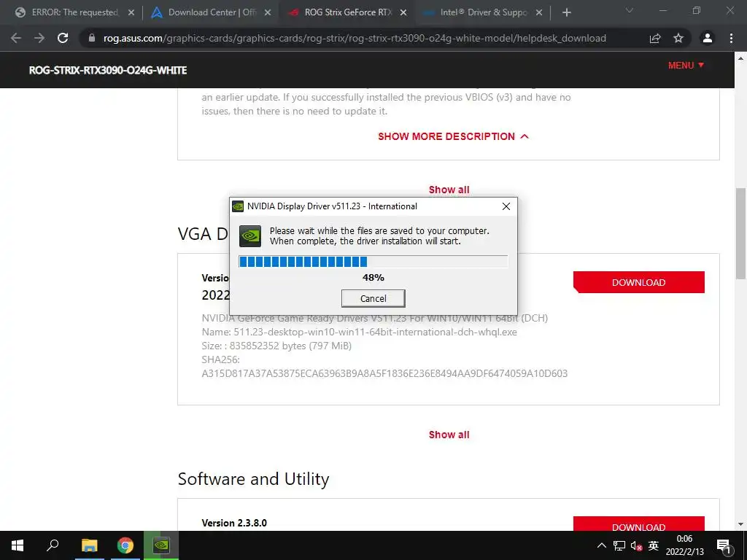This screenshot has height=560, width=747.
Task: Click the muted volume tray icon
Action: [x=636, y=545]
